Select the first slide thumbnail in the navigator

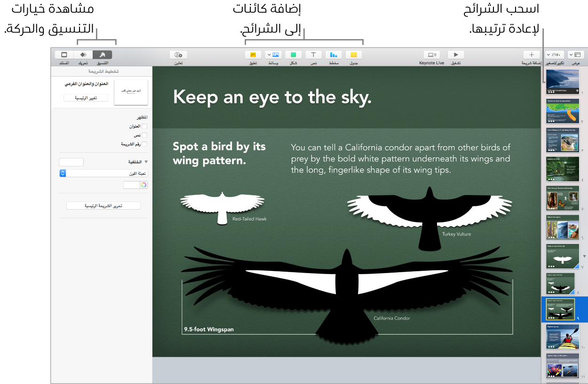point(563,82)
